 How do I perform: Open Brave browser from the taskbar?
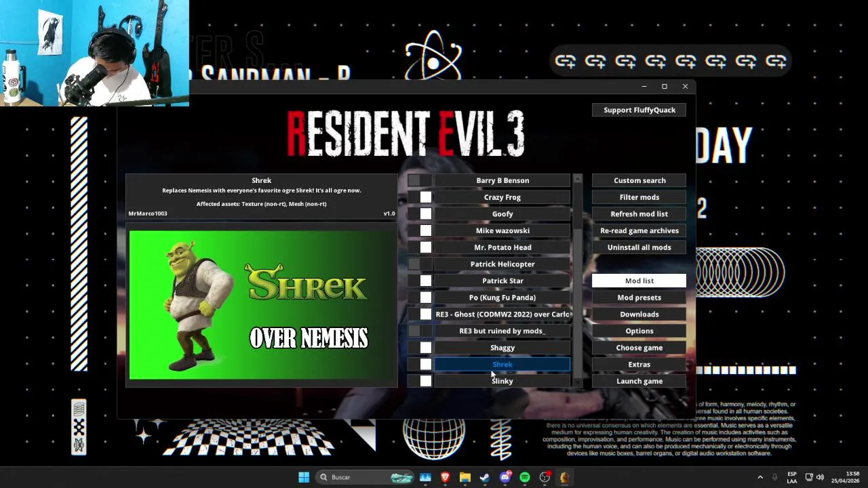[x=446, y=477]
